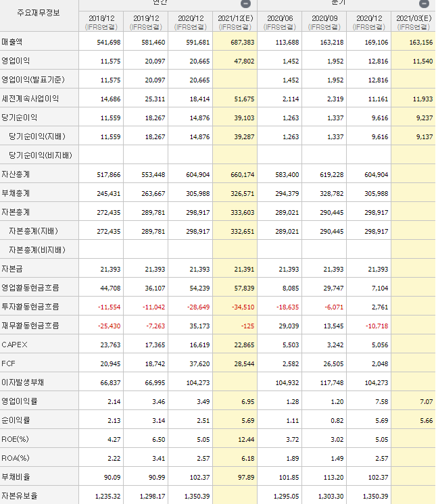Select the 자본총계 estimate 333,603
The image size is (436, 504).
(243, 213)
